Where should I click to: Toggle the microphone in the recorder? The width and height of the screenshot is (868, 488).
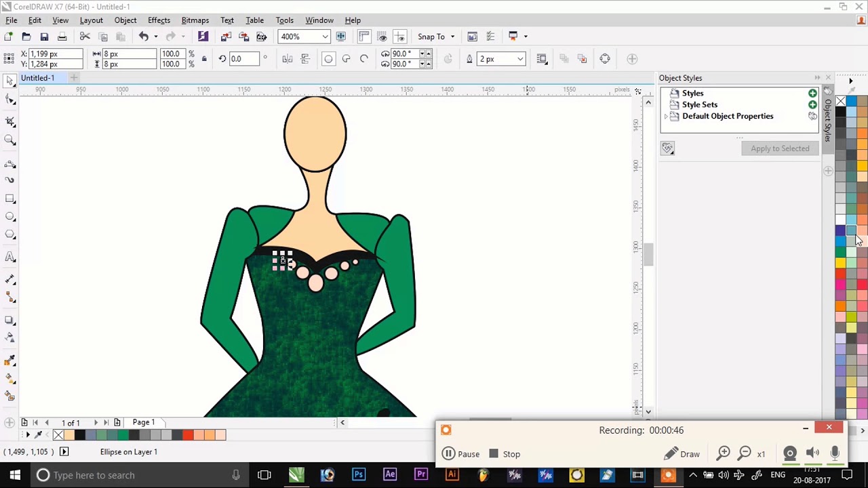[x=835, y=453]
